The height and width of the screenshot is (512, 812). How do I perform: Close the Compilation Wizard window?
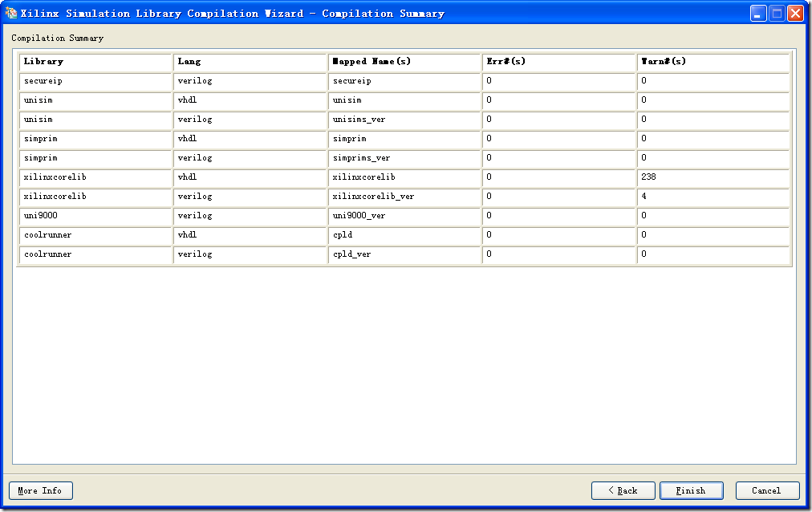[795, 14]
